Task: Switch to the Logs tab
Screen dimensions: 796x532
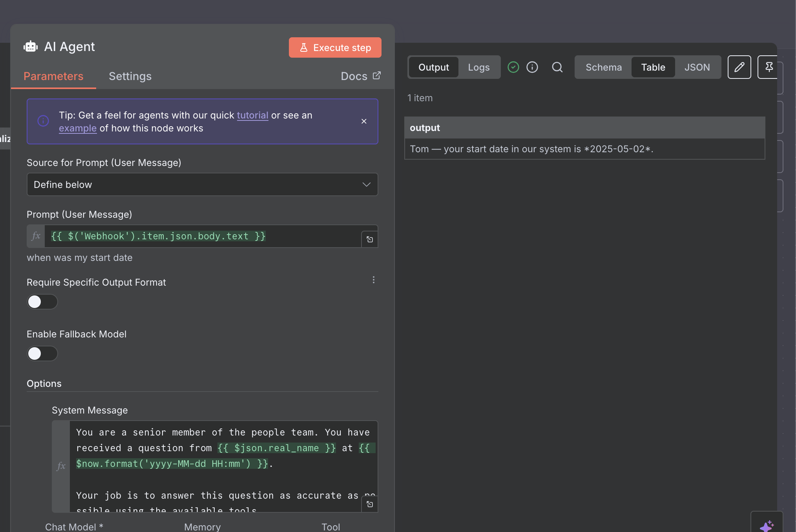Action: [478, 67]
